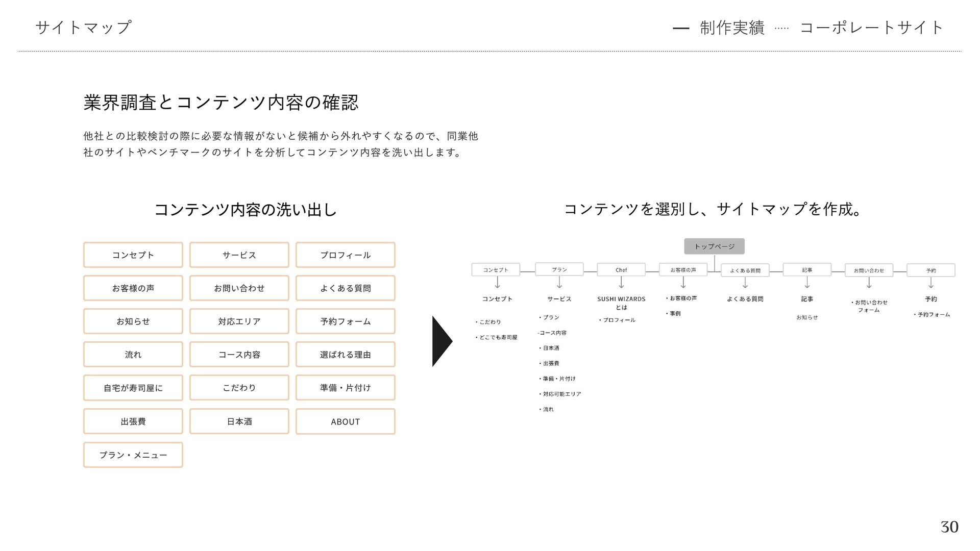Viewport: 980px width, 551px height.
Task: Click the プラン node in the sitemap
Action: click(559, 269)
